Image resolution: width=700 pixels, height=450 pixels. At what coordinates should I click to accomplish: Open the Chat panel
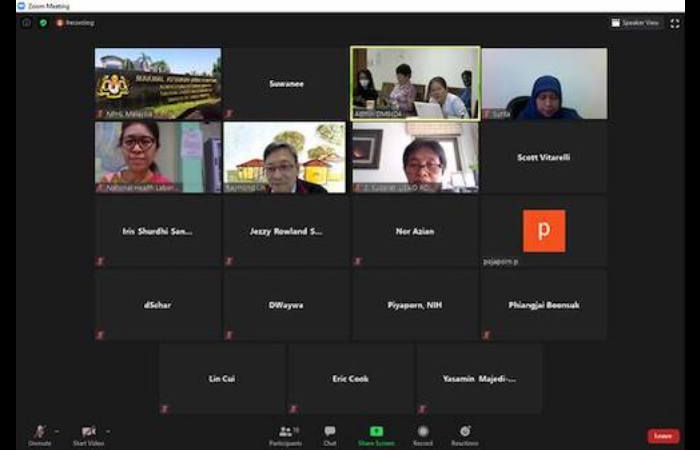pyautogui.click(x=330, y=435)
